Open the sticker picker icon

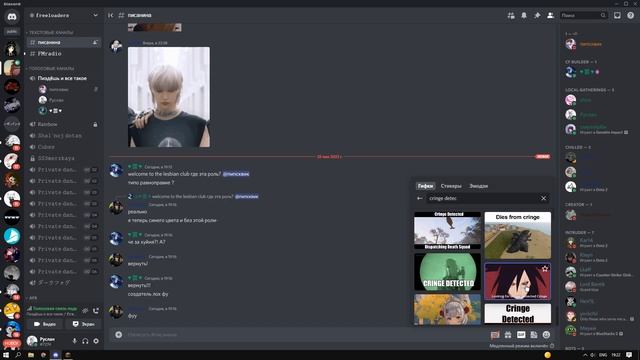pos(533,335)
